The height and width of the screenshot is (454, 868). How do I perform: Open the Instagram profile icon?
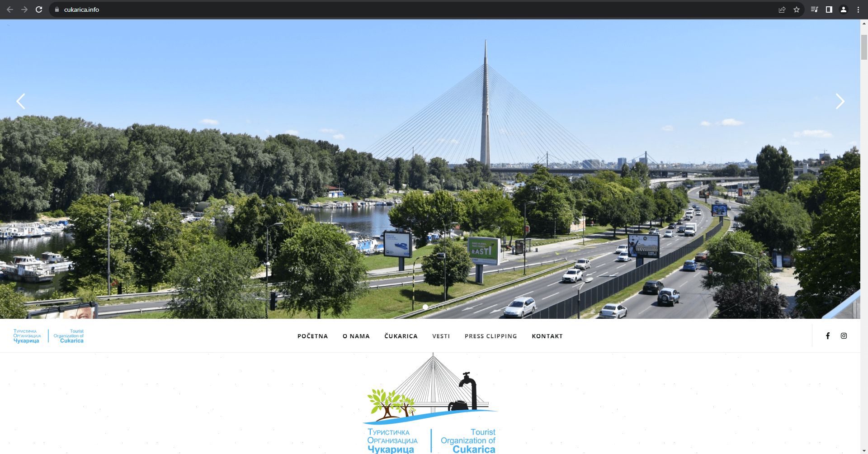[844, 336]
